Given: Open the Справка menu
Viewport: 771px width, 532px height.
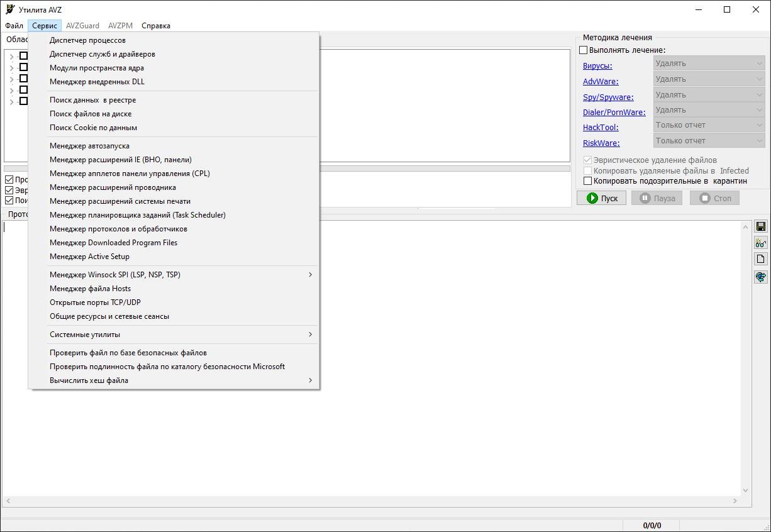Looking at the screenshot, I should (x=155, y=26).
